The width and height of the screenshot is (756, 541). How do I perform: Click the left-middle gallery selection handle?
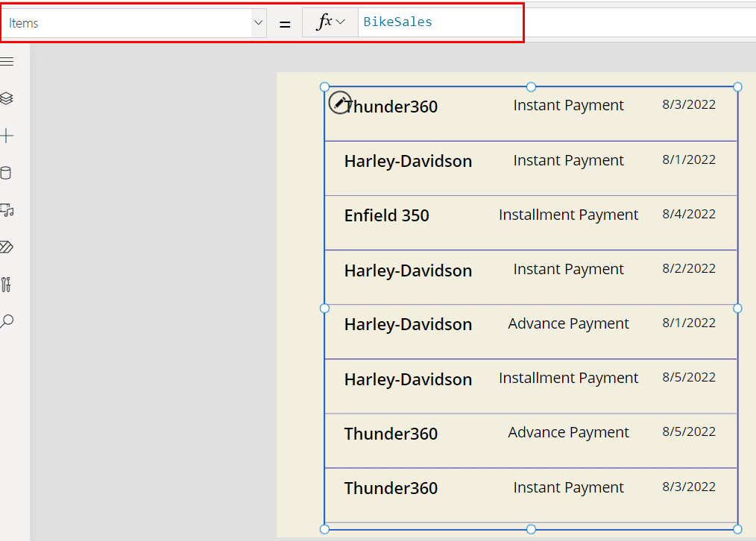pos(324,308)
